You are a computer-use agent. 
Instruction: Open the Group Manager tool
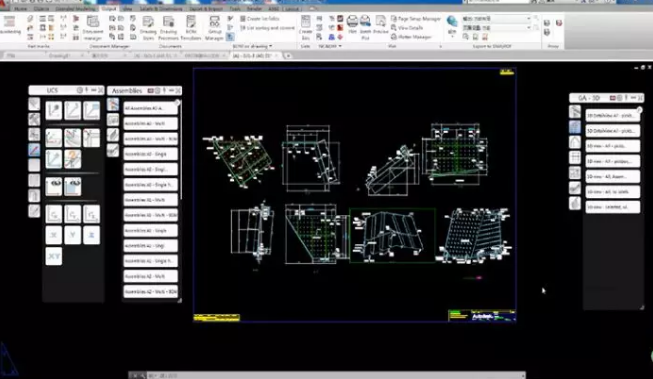tap(214, 27)
